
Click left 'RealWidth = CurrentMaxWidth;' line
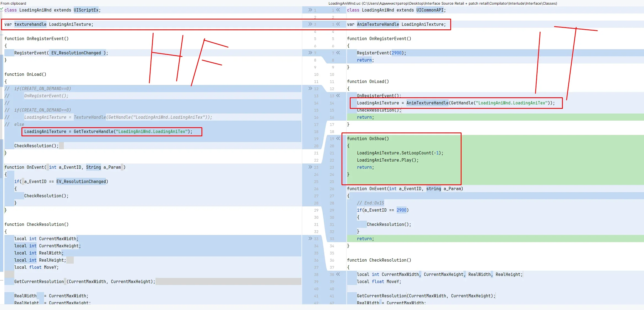[51, 296]
